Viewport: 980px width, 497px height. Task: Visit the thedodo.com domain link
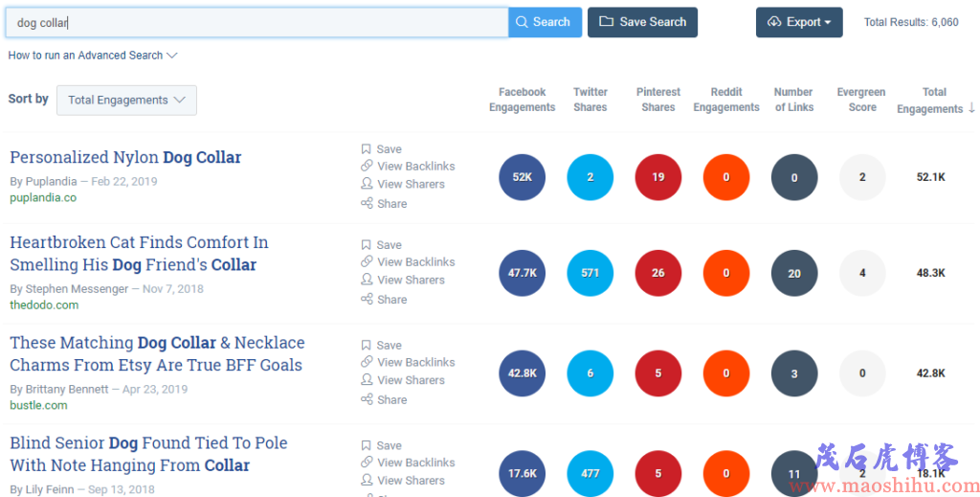coord(44,305)
